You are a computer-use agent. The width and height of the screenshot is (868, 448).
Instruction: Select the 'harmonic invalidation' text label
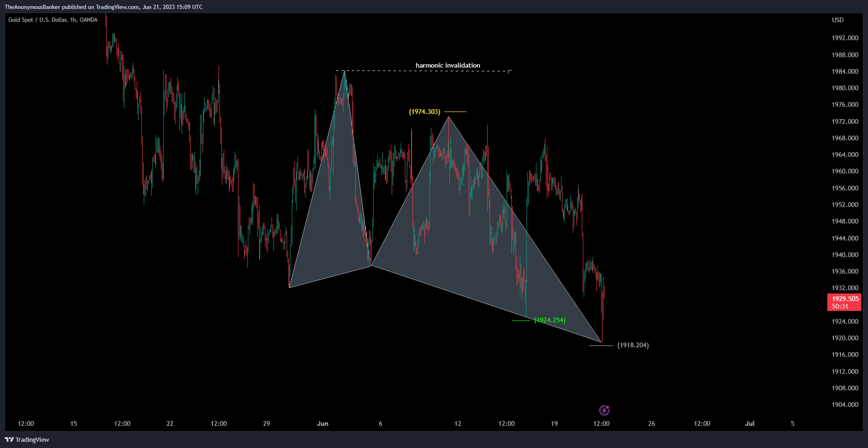click(x=448, y=65)
